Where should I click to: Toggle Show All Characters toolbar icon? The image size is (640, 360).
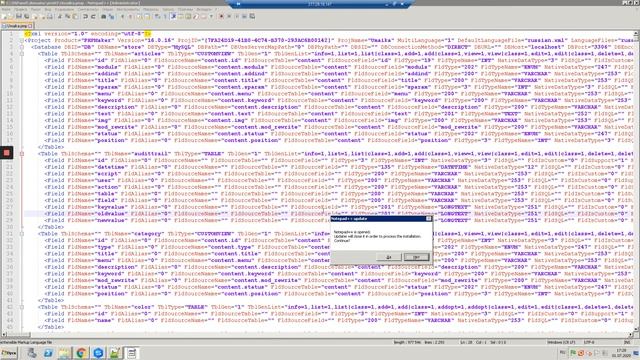(x=165, y=16)
